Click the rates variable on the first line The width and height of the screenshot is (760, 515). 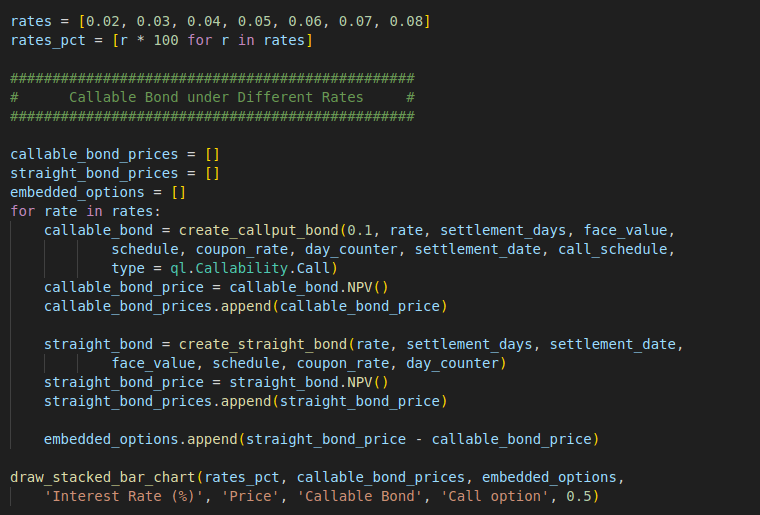31,21
